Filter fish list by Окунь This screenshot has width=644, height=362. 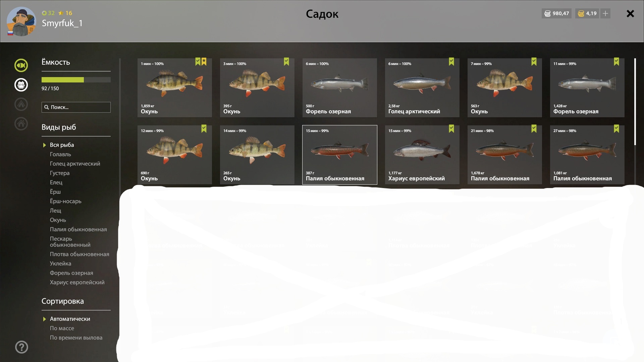58,220
